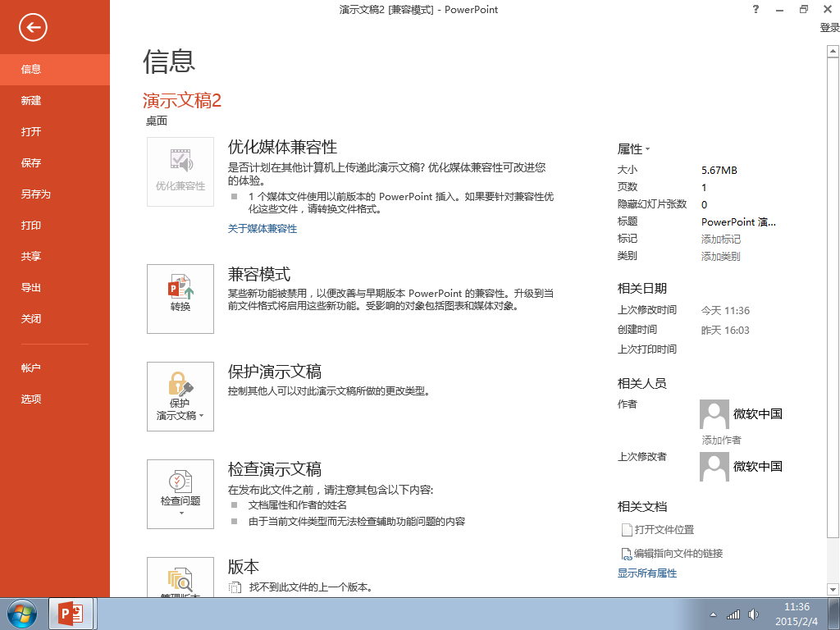Open the Account (帐户) page
Image resolution: width=840 pixels, height=630 pixels.
[55, 368]
